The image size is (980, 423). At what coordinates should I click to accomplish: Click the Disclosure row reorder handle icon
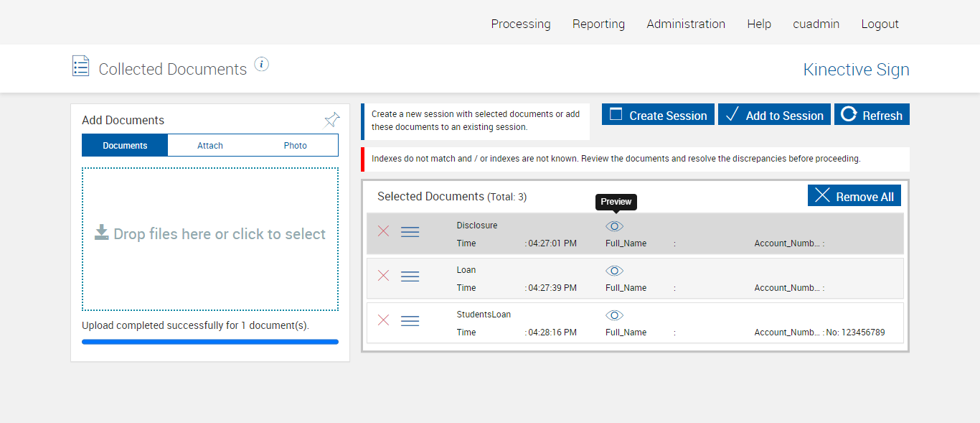[410, 232]
